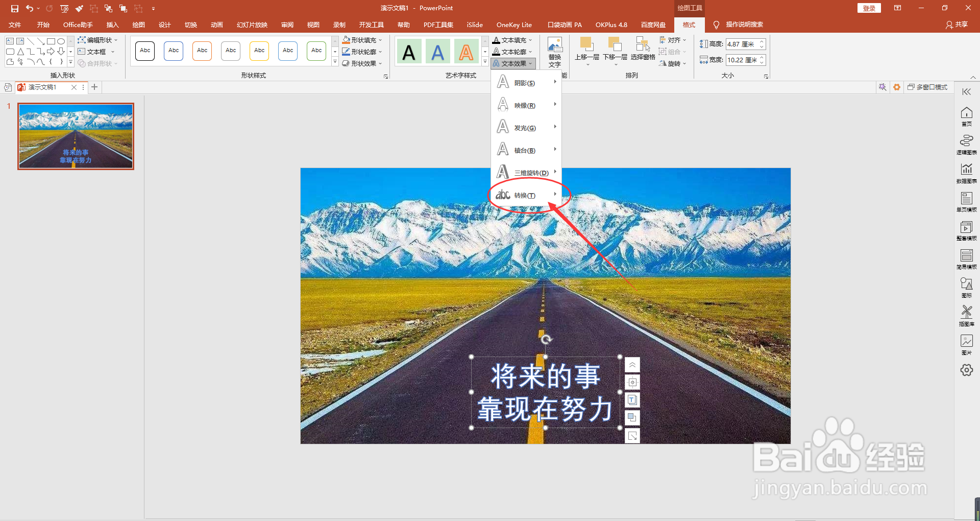980x521 pixels.
Task: Select the rectangle shape in shapes gallery
Action: [51, 41]
